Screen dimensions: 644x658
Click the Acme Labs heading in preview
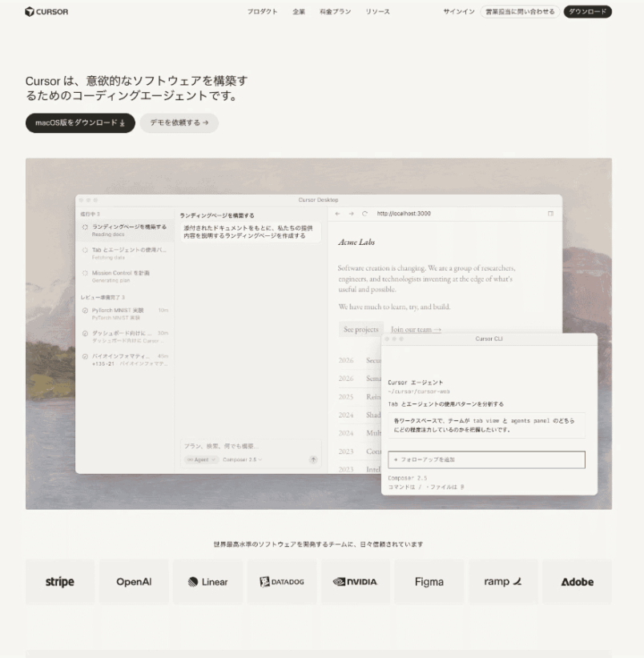pyautogui.click(x=356, y=242)
